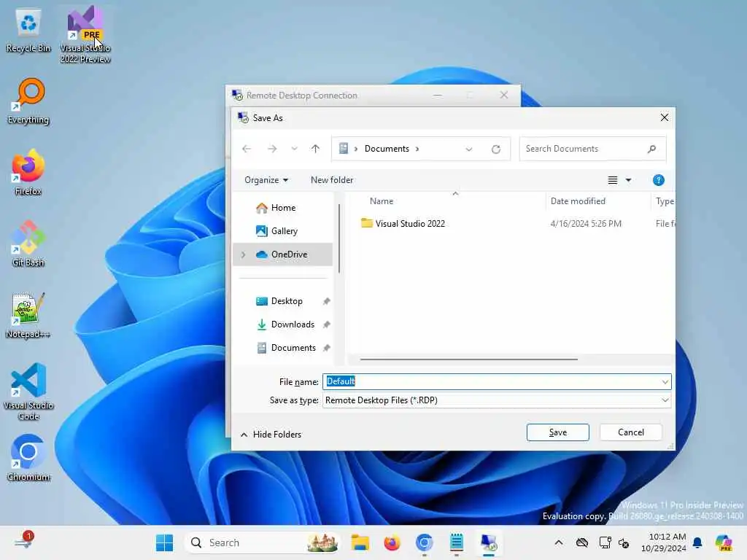The width and height of the screenshot is (747, 560).
Task: Open the Notepad++ desktop shortcut
Action: pyautogui.click(x=28, y=315)
